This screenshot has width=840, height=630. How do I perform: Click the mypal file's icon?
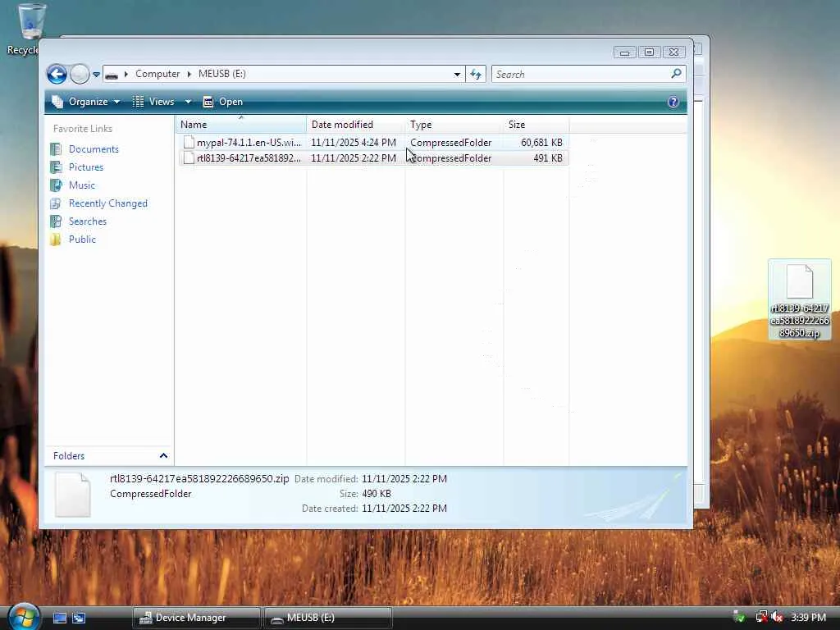pyautogui.click(x=189, y=142)
